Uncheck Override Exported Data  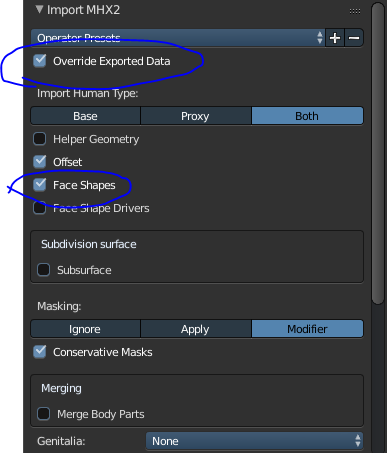click(40, 61)
